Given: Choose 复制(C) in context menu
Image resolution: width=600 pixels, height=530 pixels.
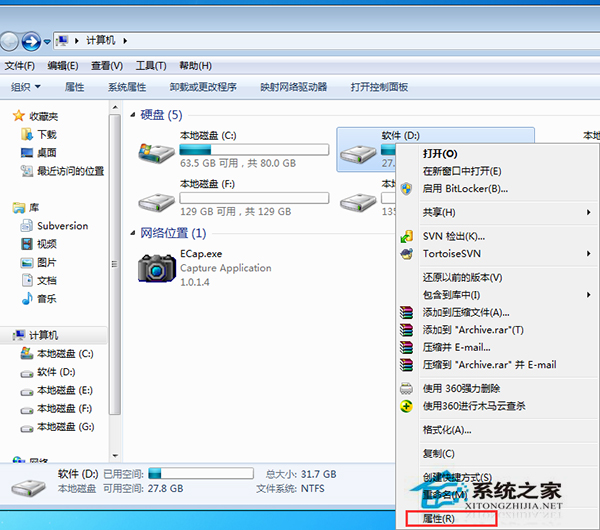Looking at the screenshot, I should (439, 454).
